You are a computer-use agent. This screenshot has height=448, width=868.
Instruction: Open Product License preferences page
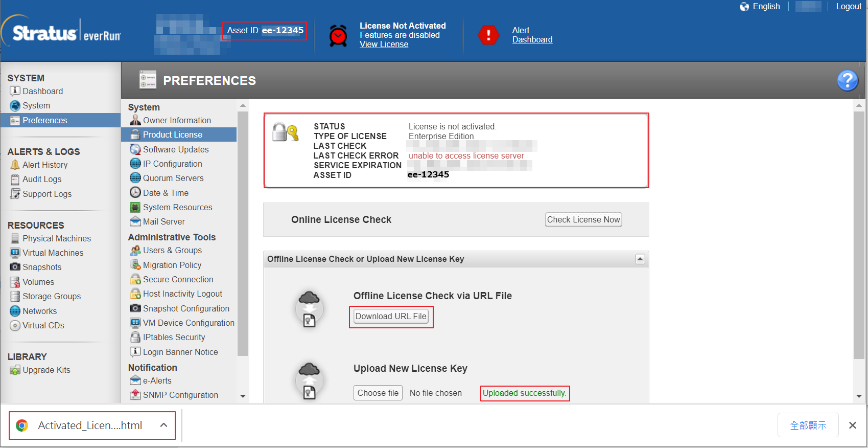tap(179, 135)
